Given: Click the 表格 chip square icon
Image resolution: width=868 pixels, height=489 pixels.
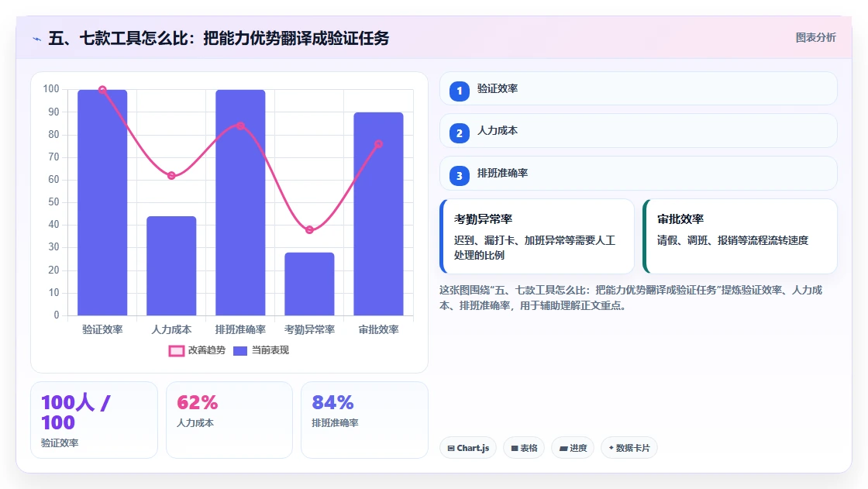Looking at the screenshot, I should [x=515, y=449].
